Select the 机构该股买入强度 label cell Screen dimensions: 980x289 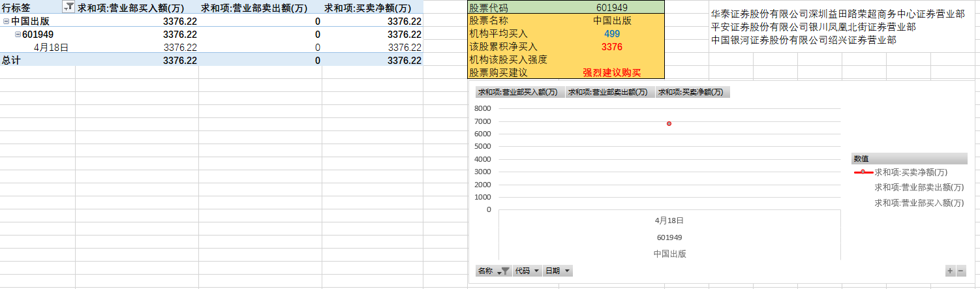(x=514, y=59)
